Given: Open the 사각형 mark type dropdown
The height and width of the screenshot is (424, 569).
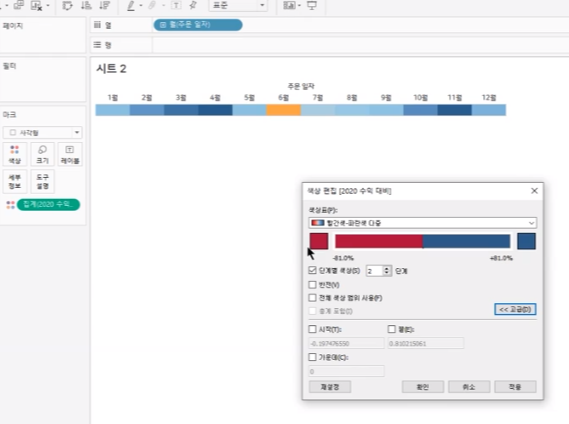Looking at the screenshot, I should [x=42, y=132].
